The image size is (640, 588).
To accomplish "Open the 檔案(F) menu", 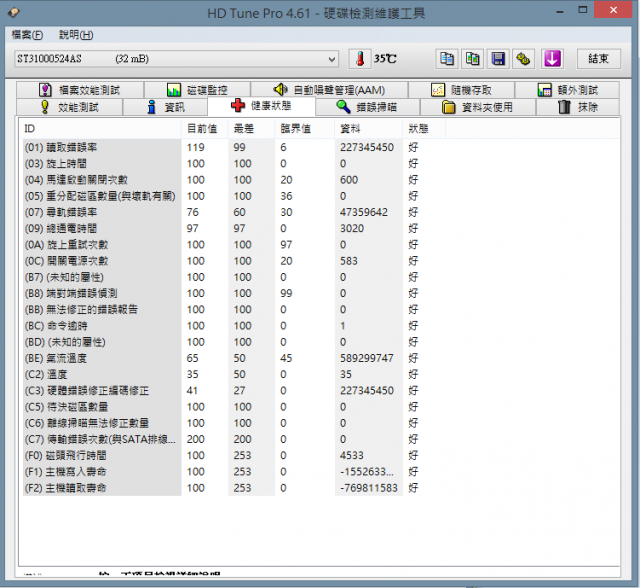I will coord(27,35).
